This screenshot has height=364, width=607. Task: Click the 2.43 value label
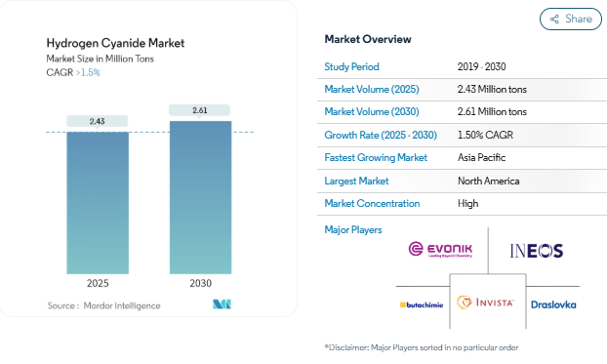[x=98, y=121]
